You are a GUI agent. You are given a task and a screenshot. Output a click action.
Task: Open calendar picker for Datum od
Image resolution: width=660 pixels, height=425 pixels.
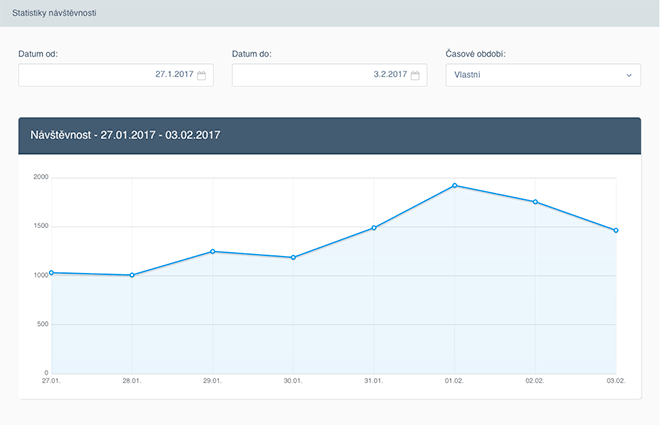[x=202, y=75]
